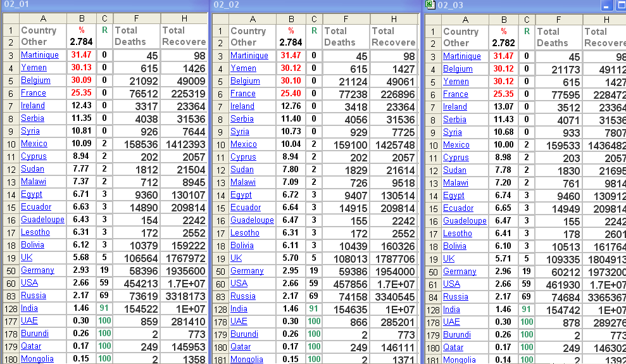The width and height of the screenshot is (626, 364).
Task: Select column C header in window 02_02
Action: (x=314, y=19)
